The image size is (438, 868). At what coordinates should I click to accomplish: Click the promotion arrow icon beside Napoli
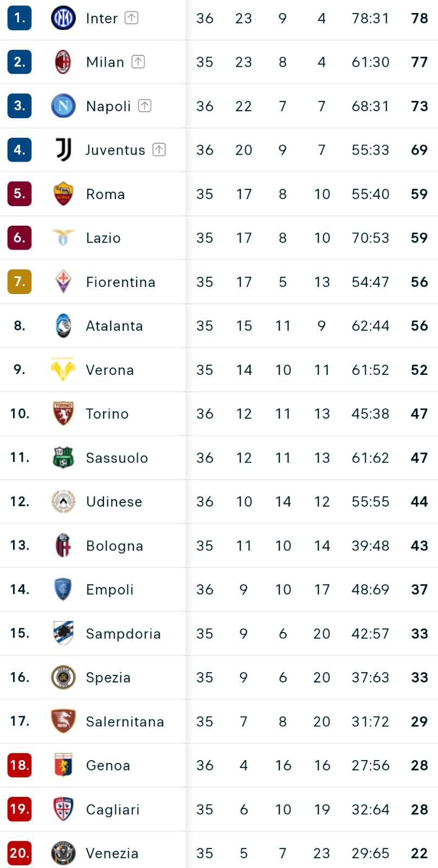(x=144, y=106)
